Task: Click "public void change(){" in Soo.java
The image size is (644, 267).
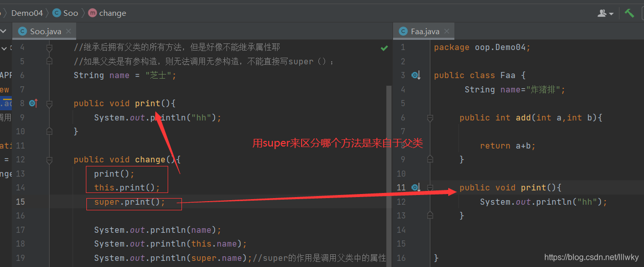Action: [127, 159]
